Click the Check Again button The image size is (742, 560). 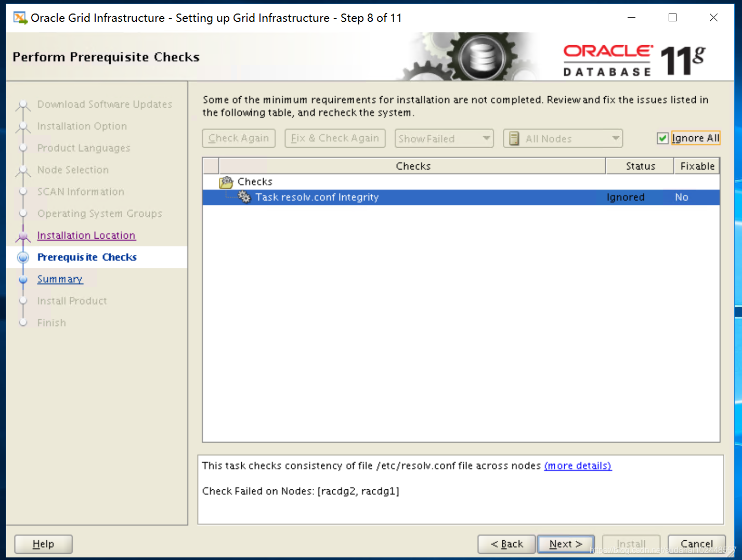[x=239, y=138]
